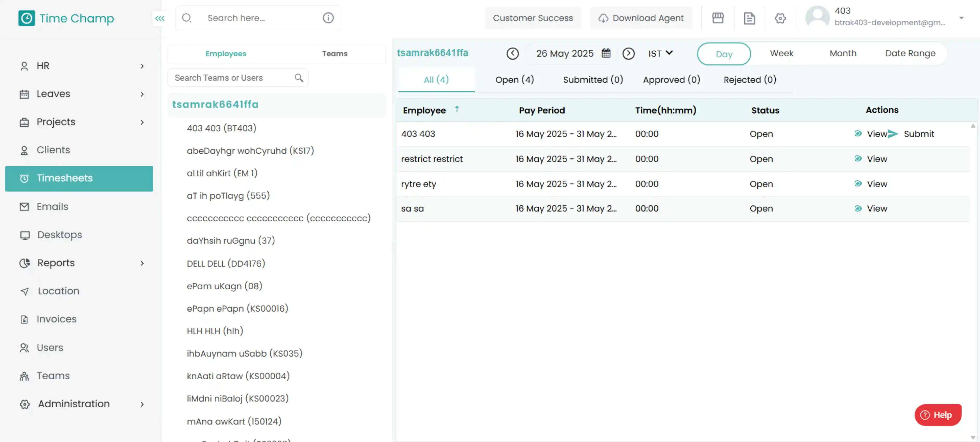Go to next day arrow
Viewport: 980px width, 442px height.
629,54
